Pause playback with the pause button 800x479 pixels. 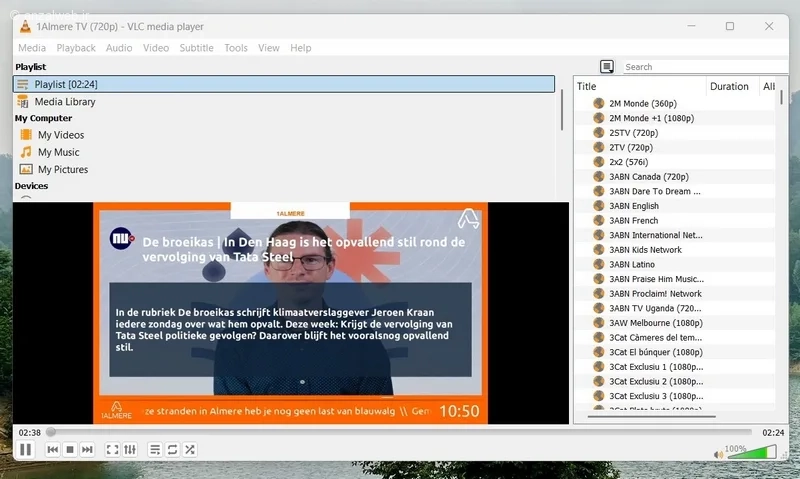(x=25, y=449)
